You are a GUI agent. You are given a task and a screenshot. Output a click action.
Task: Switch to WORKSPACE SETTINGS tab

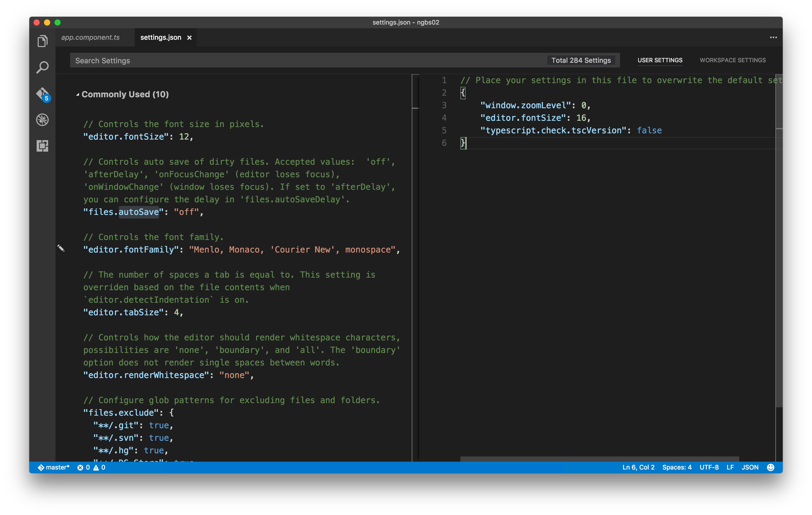[x=733, y=60]
